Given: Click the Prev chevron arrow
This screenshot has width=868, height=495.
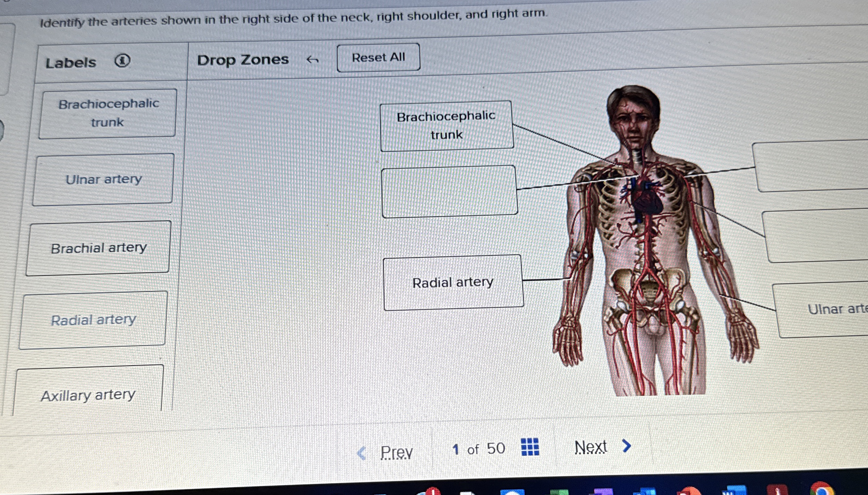Looking at the screenshot, I should coord(362,450).
